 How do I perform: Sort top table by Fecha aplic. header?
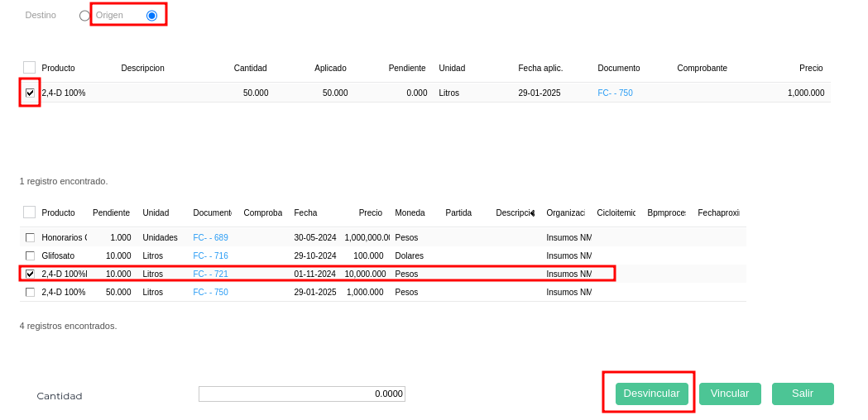(x=540, y=69)
